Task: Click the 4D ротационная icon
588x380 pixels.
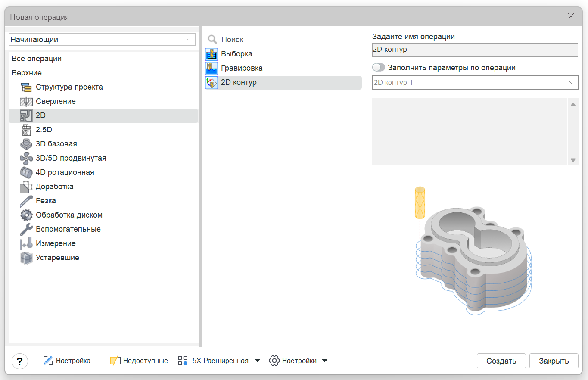Action: [26, 173]
